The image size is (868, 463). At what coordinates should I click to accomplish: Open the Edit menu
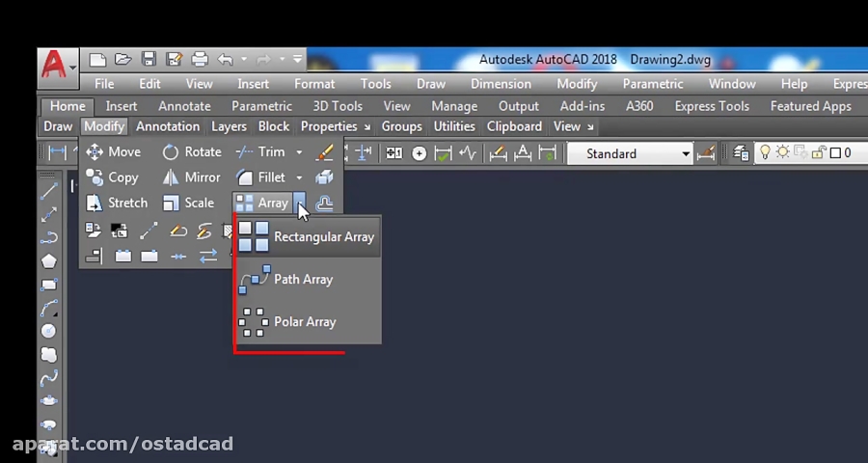149,84
